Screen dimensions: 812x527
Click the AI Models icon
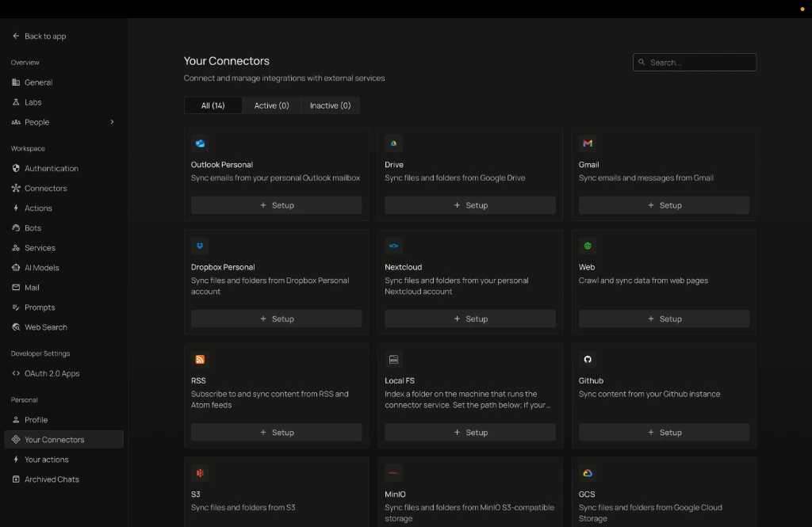(x=16, y=267)
